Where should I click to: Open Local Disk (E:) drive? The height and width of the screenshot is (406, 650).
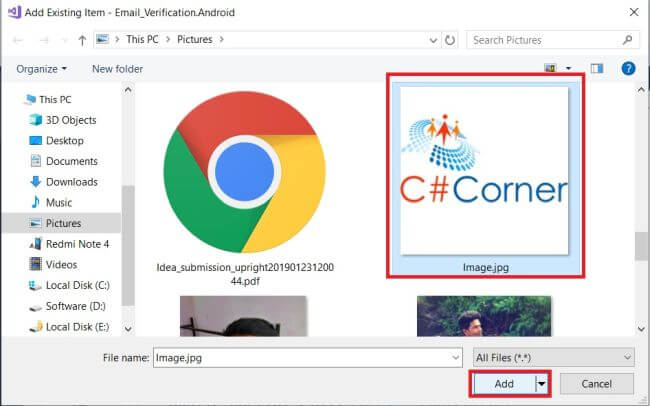[78, 327]
